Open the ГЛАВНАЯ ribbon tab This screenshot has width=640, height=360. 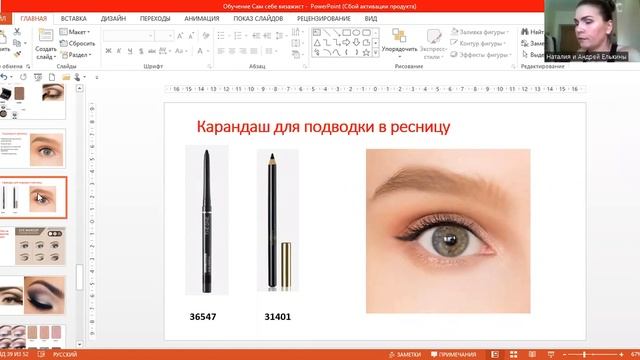(x=34, y=19)
